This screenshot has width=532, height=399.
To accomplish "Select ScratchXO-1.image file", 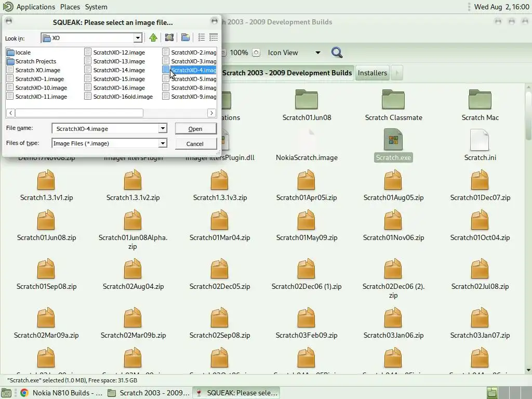I will tap(35, 79).
